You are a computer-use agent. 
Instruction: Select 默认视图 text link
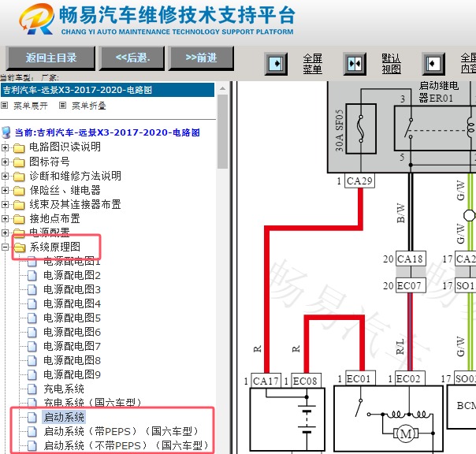click(391, 64)
